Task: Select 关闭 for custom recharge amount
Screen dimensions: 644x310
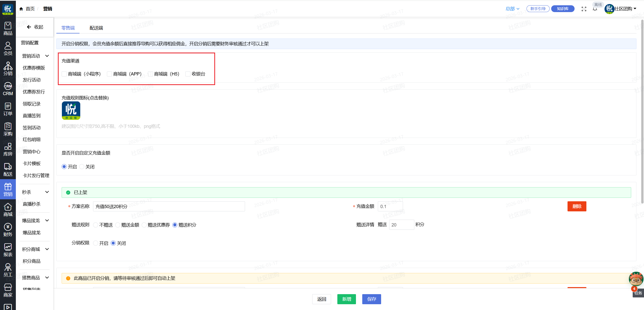Action: (82, 167)
